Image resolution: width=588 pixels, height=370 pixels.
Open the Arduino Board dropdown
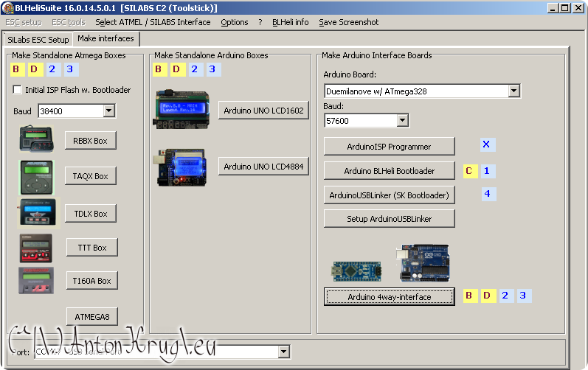[x=513, y=91]
